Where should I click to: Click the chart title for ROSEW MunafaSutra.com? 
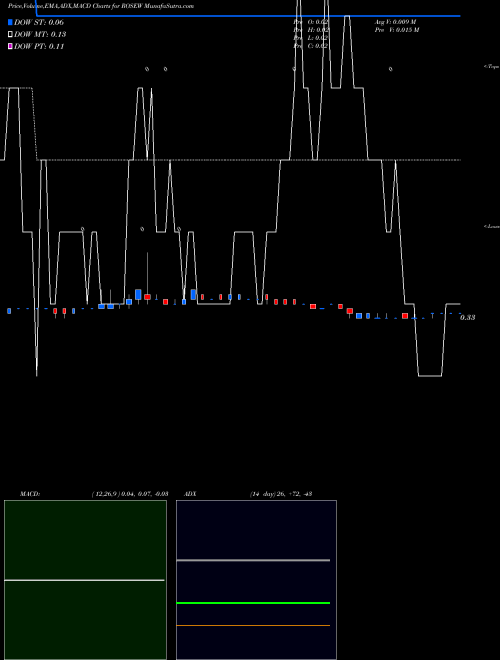point(101,6)
